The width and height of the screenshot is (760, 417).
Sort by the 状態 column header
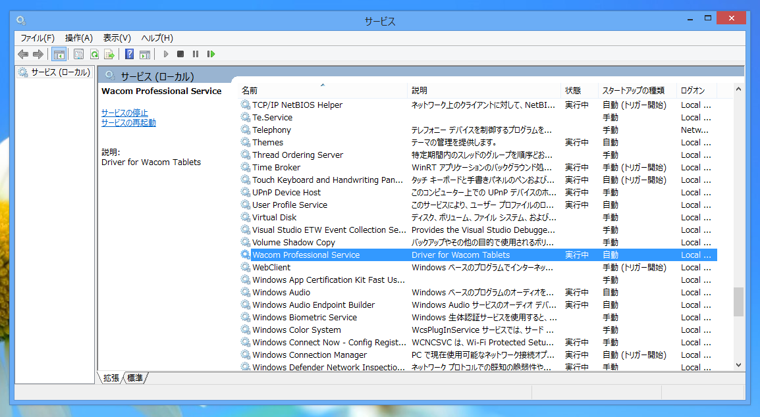coord(579,91)
